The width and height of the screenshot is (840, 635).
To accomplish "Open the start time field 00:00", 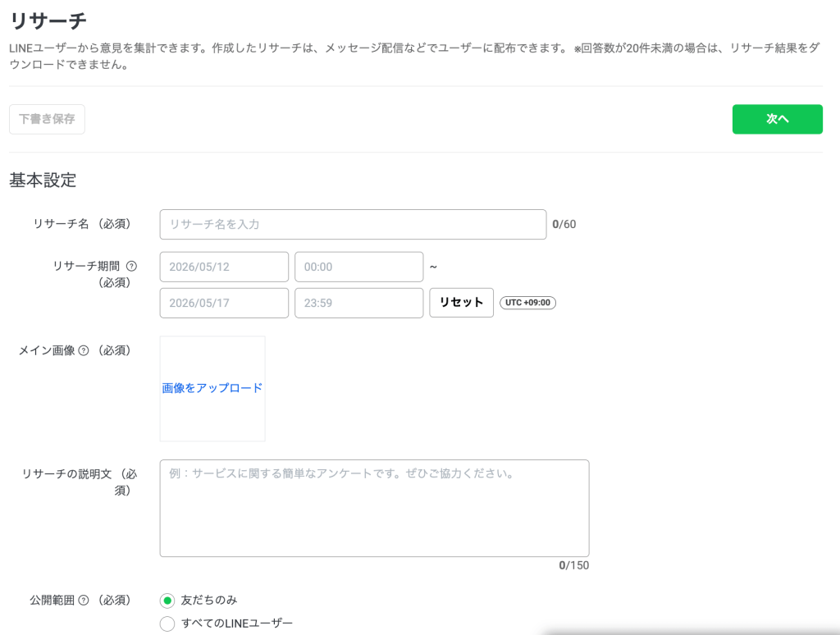I will [x=359, y=267].
